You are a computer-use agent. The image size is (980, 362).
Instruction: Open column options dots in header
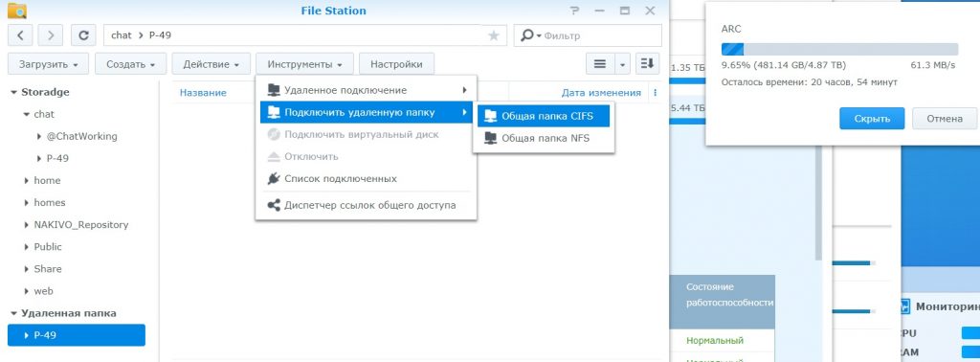655,93
